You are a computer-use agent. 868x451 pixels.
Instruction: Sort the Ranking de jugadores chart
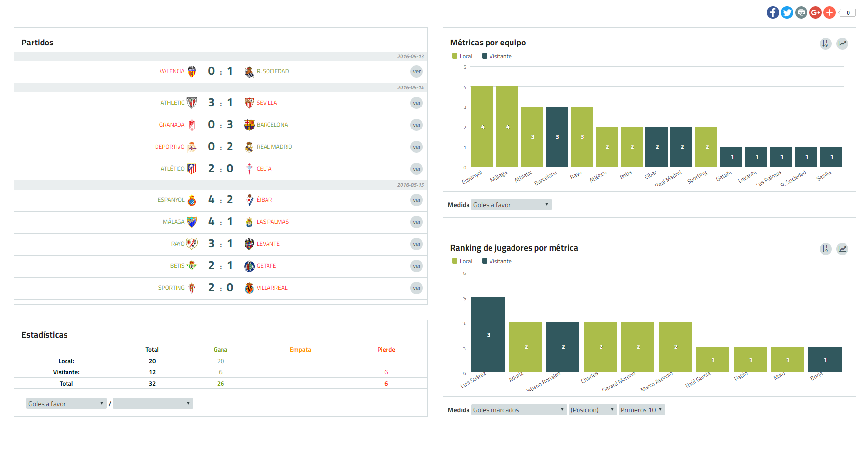click(x=825, y=249)
